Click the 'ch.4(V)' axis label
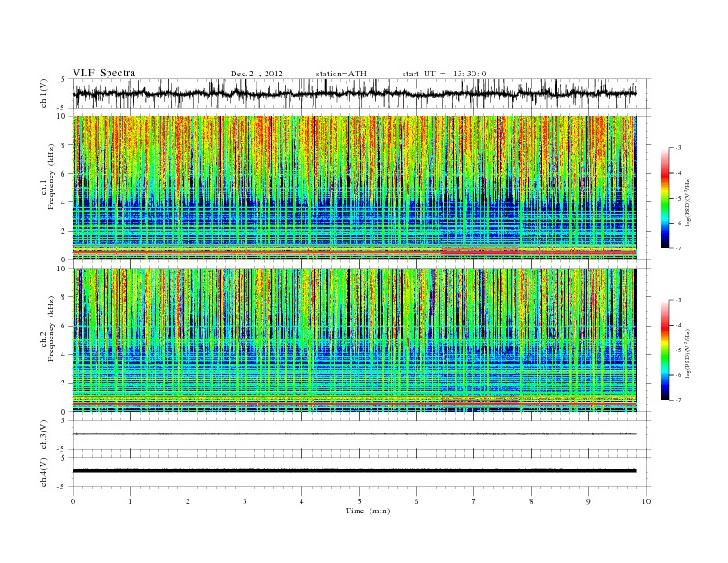The width and height of the screenshot is (728, 563). coord(44,472)
